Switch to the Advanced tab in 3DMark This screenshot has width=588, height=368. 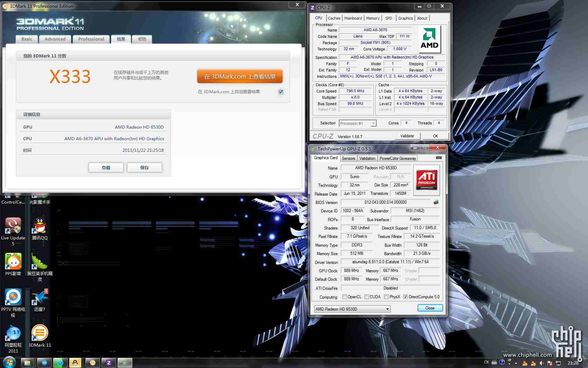(55, 39)
